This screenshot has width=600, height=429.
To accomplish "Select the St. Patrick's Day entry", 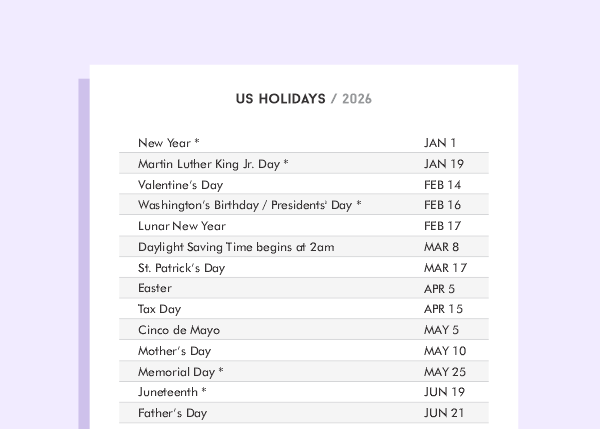I will coord(182,268).
